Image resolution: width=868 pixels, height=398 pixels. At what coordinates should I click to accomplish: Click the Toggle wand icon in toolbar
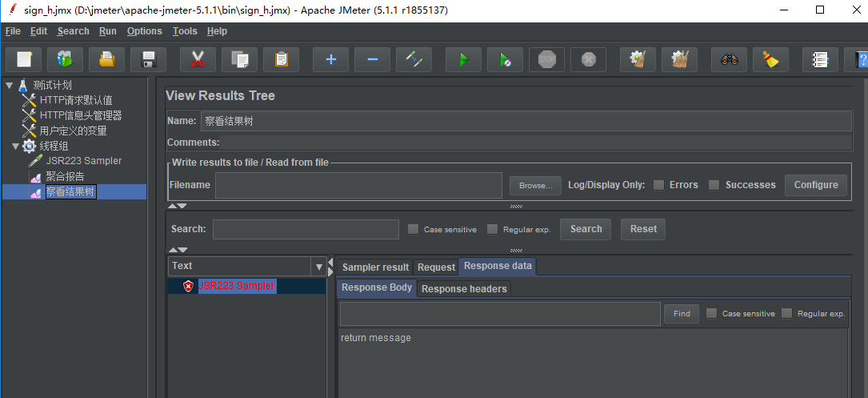(x=414, y=60)
